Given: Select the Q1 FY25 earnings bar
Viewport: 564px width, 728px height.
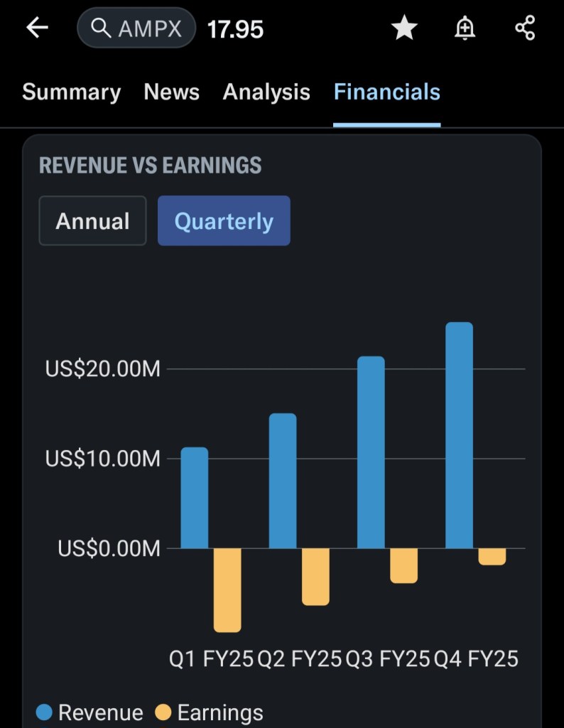Looking at the screenshot, I should pos(227,589).
